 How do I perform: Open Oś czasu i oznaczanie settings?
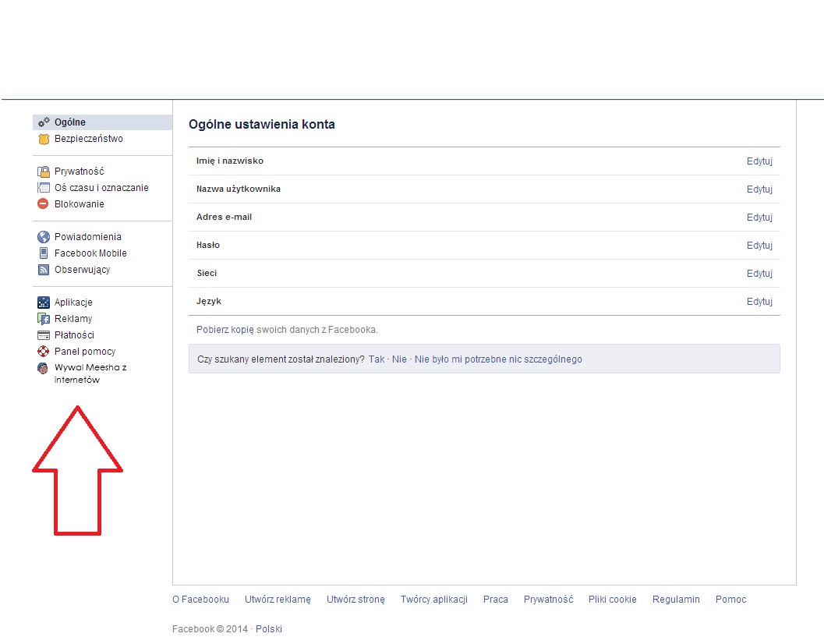click(x=101, y=188)
